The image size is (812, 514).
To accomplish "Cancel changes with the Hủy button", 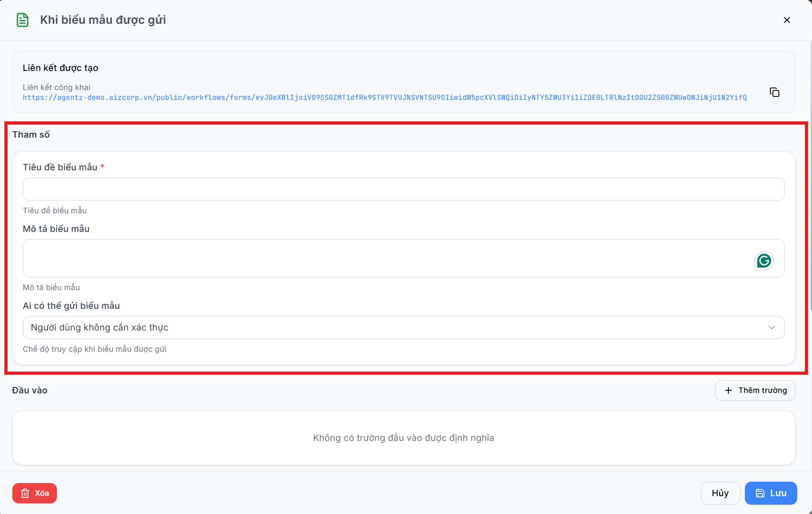I will 720,493.
